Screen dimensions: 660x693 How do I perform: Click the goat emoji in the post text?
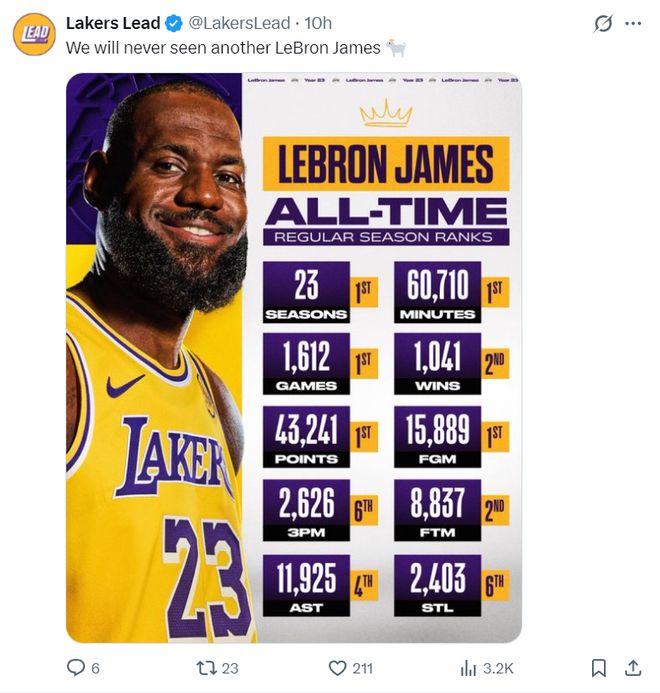point(396,48)
